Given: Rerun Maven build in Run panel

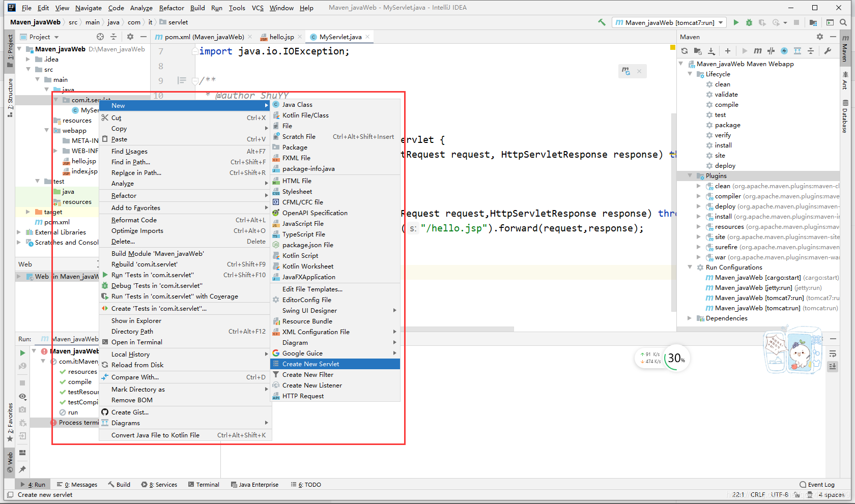Looking at the screenshot, I should coord(22,352).
